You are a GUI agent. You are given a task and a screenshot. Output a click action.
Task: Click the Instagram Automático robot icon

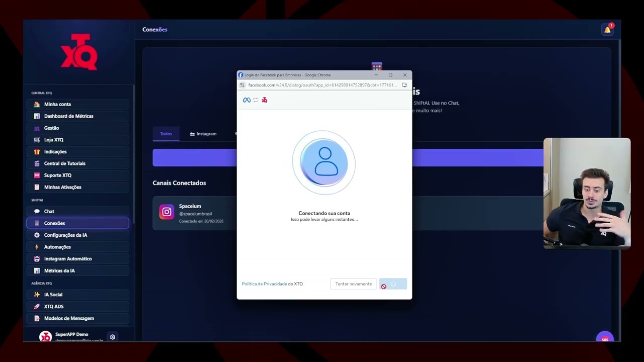coord(37,258)
